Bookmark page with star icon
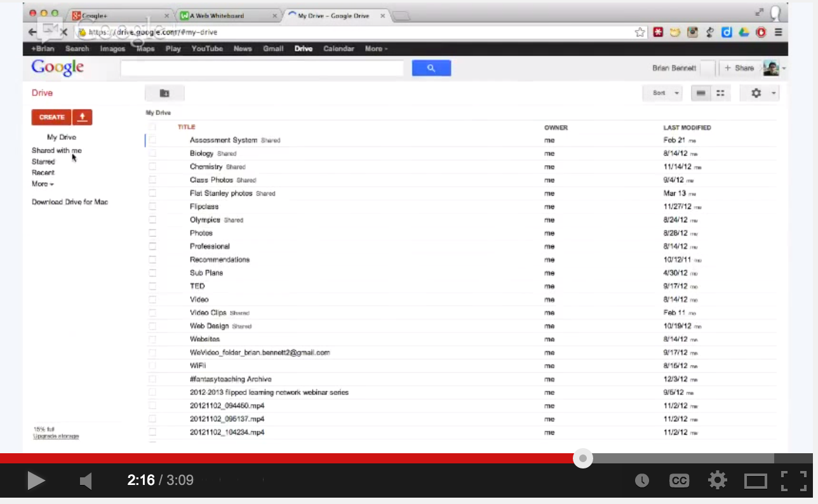818x504 pixels. click(x=640, y=32)
